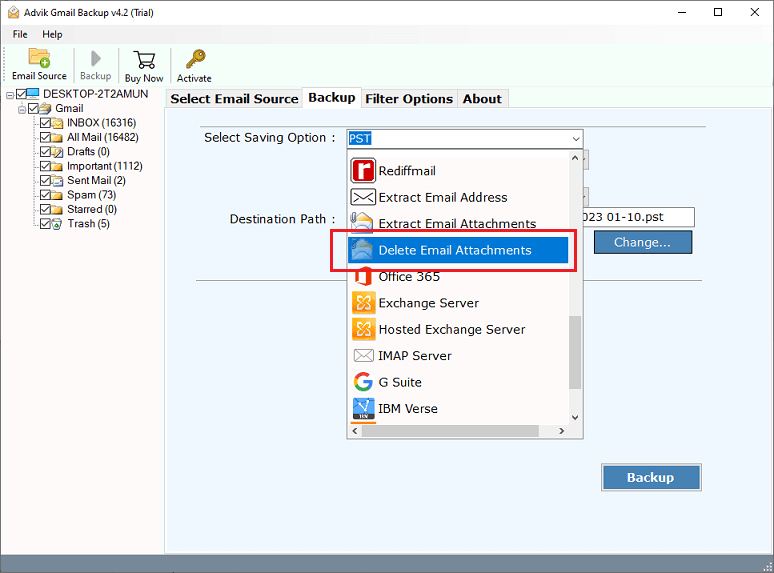Collapse the Gmail tree node

click(x=22, y=109)
